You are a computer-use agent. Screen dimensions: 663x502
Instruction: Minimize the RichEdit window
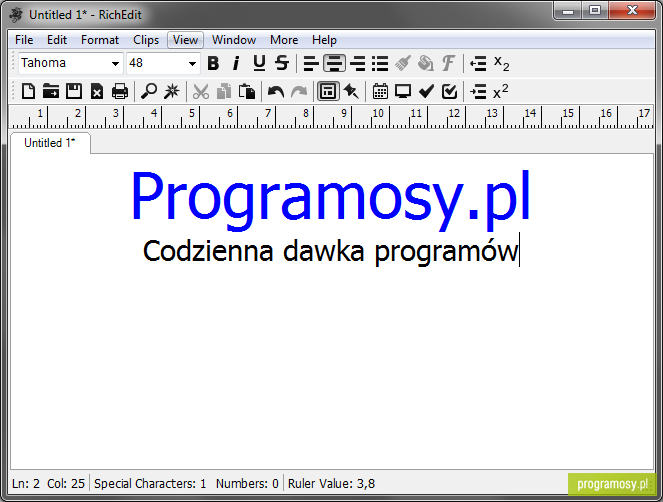click(x=568, y=10)
